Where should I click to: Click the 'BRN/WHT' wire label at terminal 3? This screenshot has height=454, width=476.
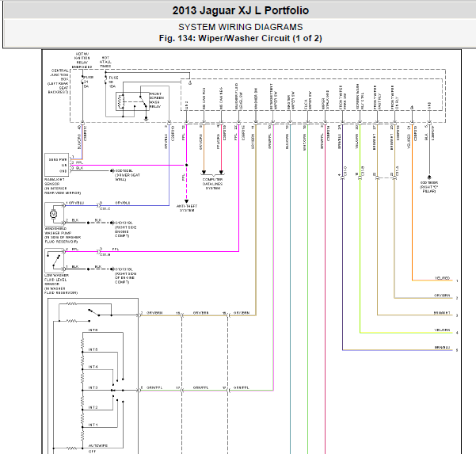[442, 312]
